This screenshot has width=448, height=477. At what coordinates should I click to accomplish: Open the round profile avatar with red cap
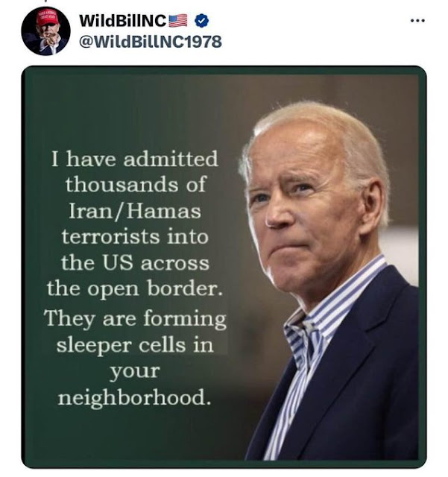click(x=45, y=31)
